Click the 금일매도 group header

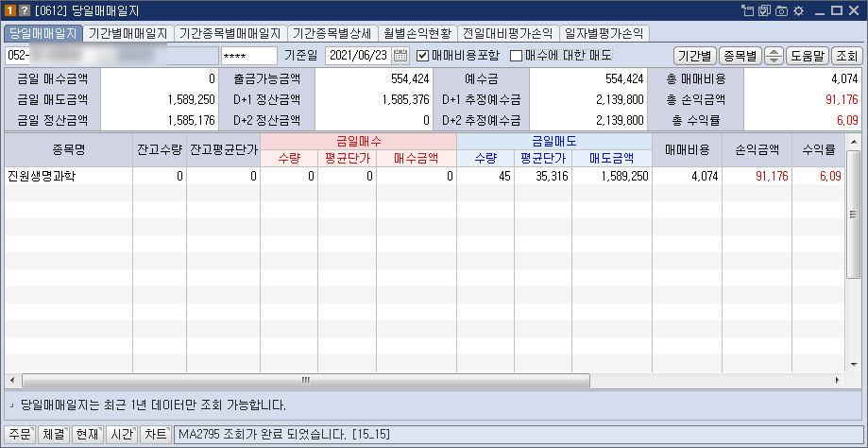click(x=554, y=141)
